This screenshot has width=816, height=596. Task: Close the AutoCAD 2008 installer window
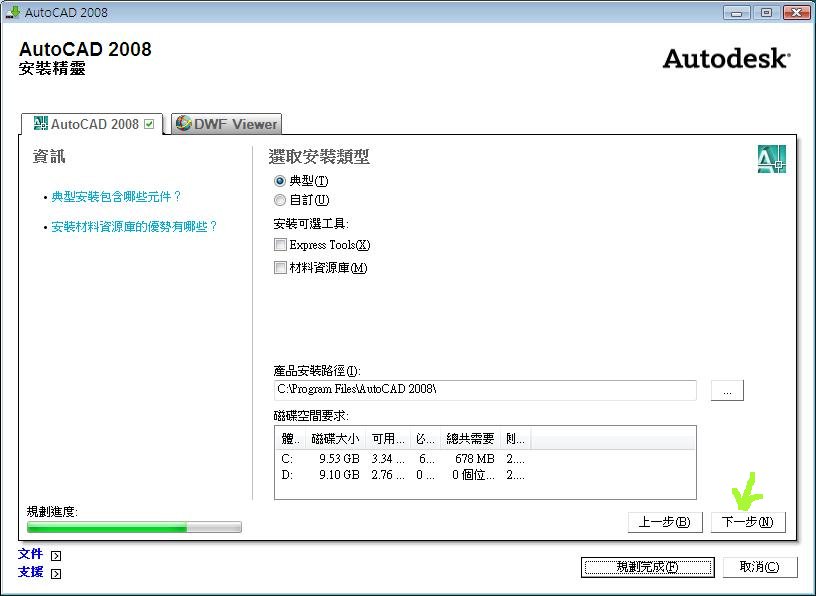tap(796, 12)
